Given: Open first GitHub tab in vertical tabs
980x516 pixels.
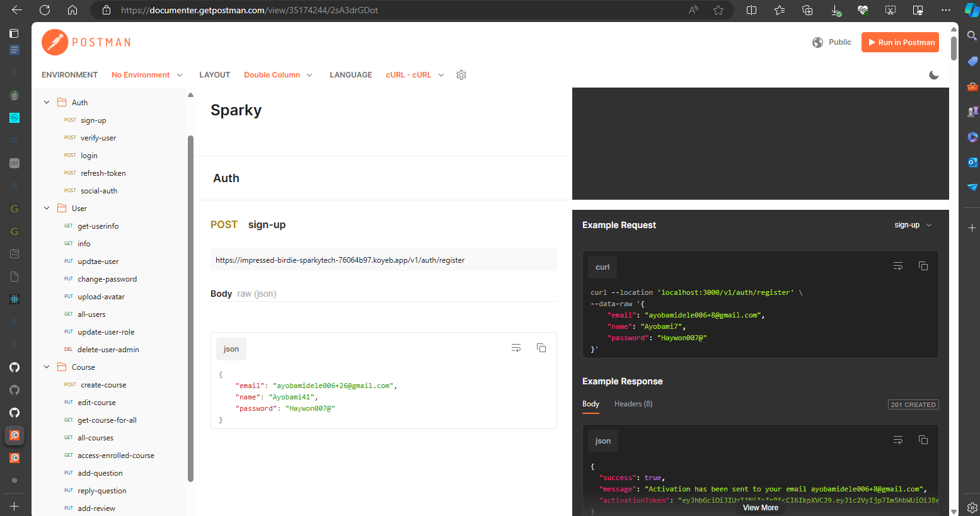Looking at the screenshot, I should [x=14, y=367].
